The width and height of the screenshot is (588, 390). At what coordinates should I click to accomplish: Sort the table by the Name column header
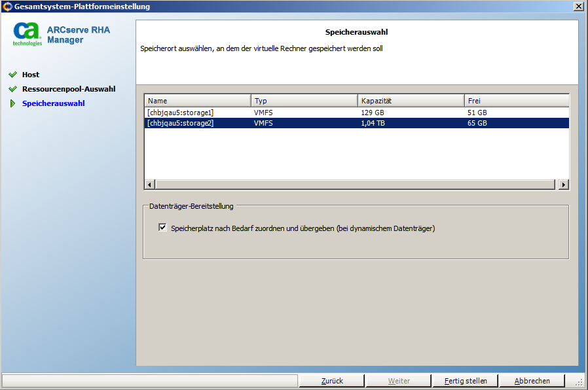(198, 101)
